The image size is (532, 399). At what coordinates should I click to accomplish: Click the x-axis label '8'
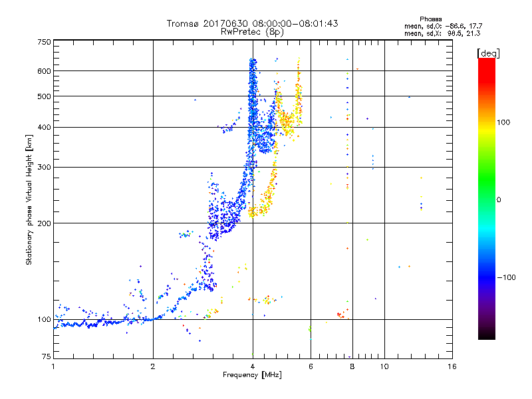pos(352,366)
